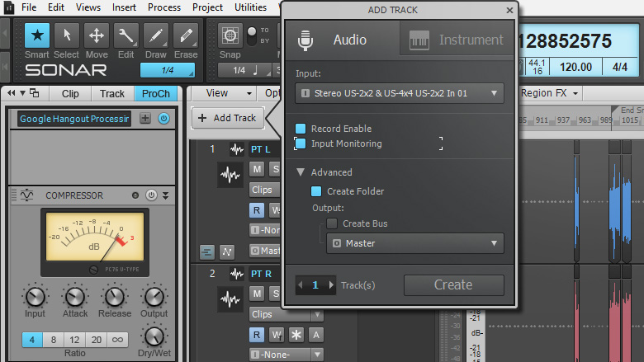Choose the Select arrow tool

pyautogui.click(x=67, y=35)
